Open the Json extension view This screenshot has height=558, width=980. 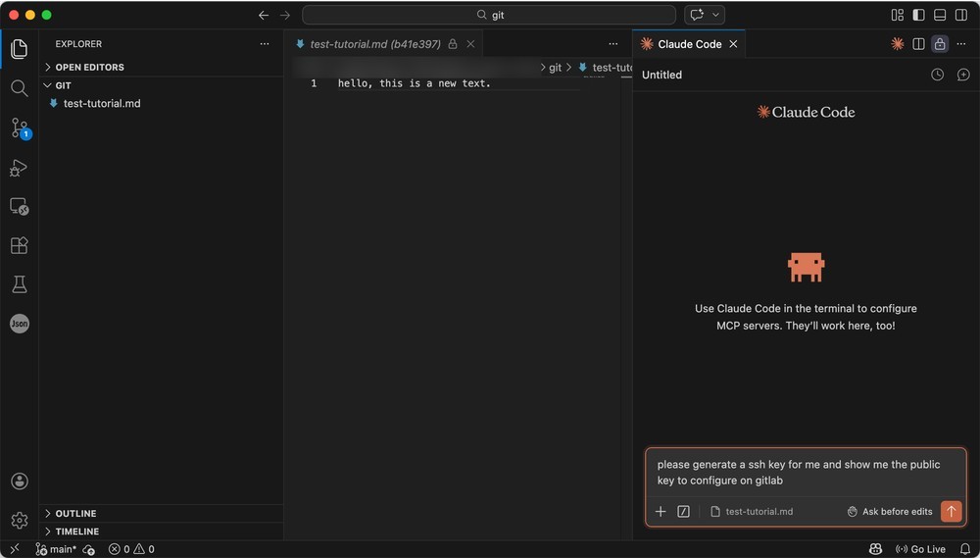pos(20,324)
